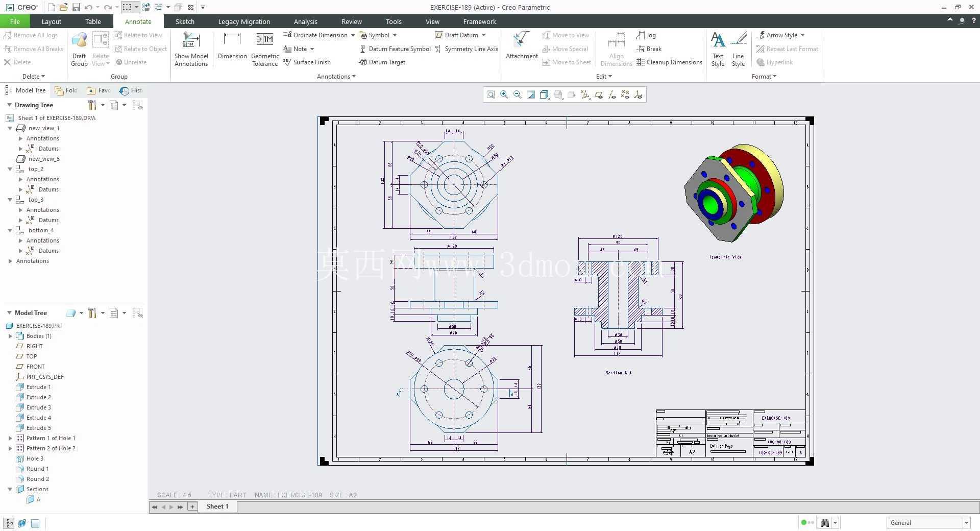Click Symmetry Line Axis
980x531 pixels.
click(x=467, y=49)
